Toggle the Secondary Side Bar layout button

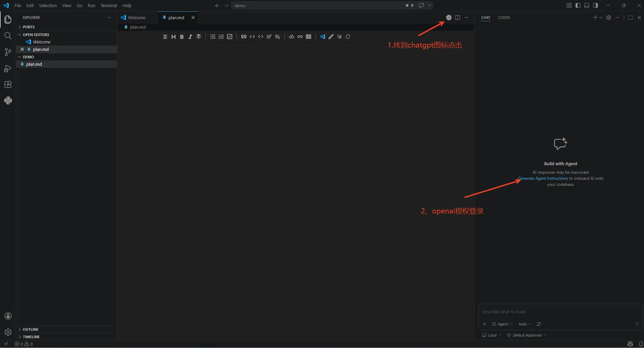coord(595,5)
